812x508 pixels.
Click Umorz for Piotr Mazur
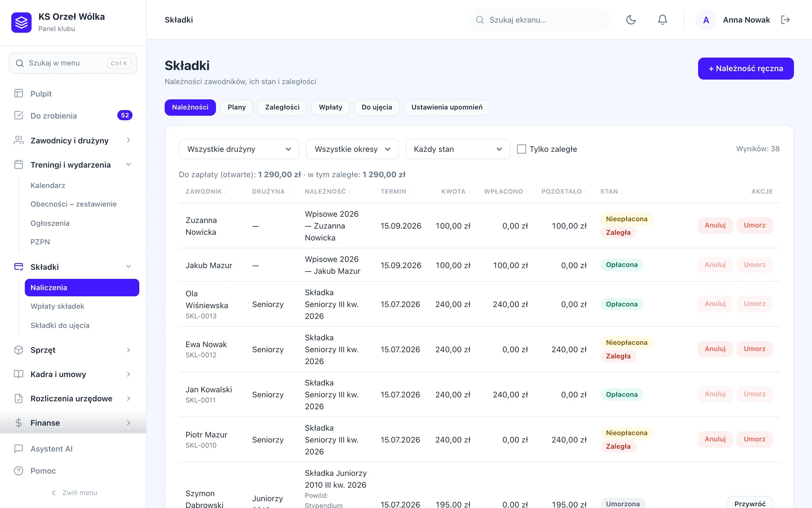754,439
